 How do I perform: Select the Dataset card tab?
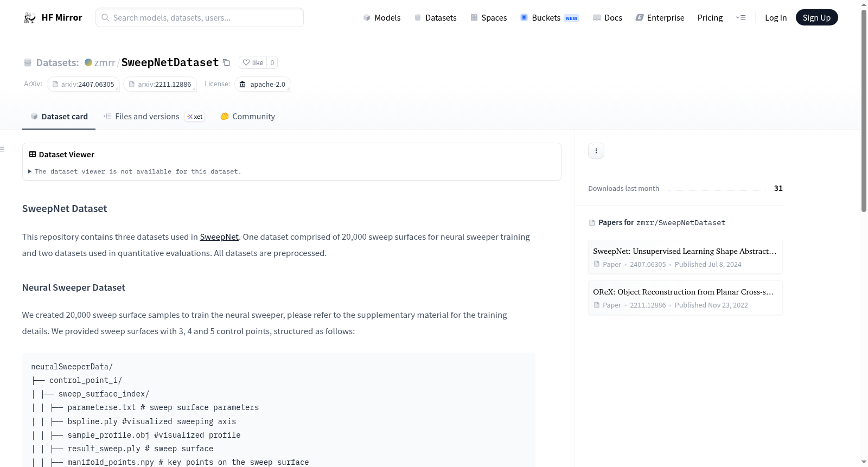[x=59, y=117]
